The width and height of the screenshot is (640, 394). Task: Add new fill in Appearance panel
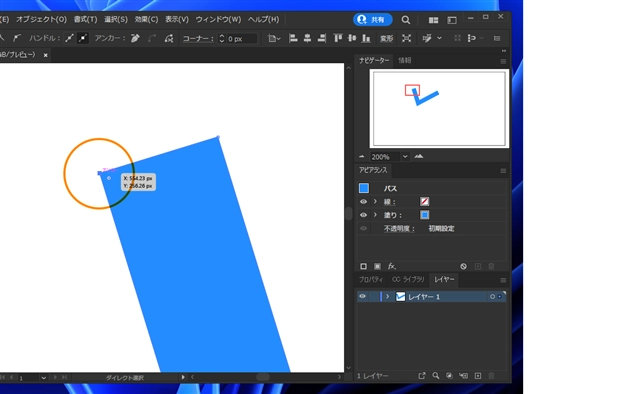point(378,266)
